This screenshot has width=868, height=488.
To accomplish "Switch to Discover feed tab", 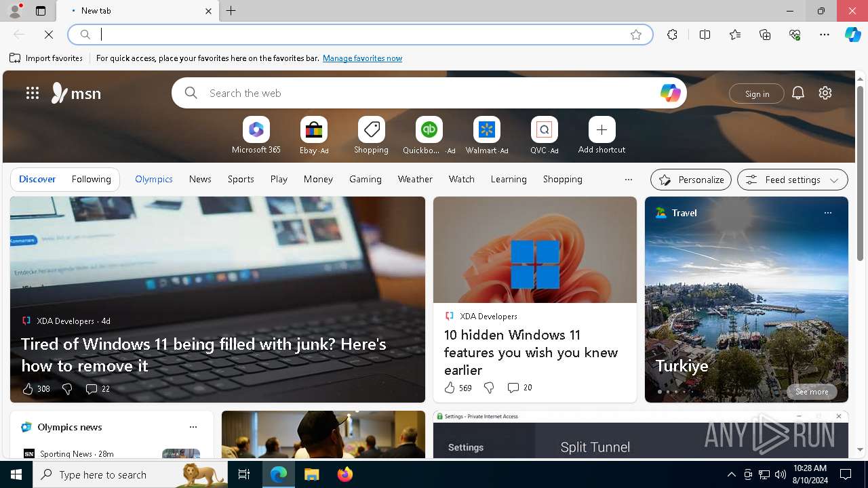I will (x=37, y=179).
